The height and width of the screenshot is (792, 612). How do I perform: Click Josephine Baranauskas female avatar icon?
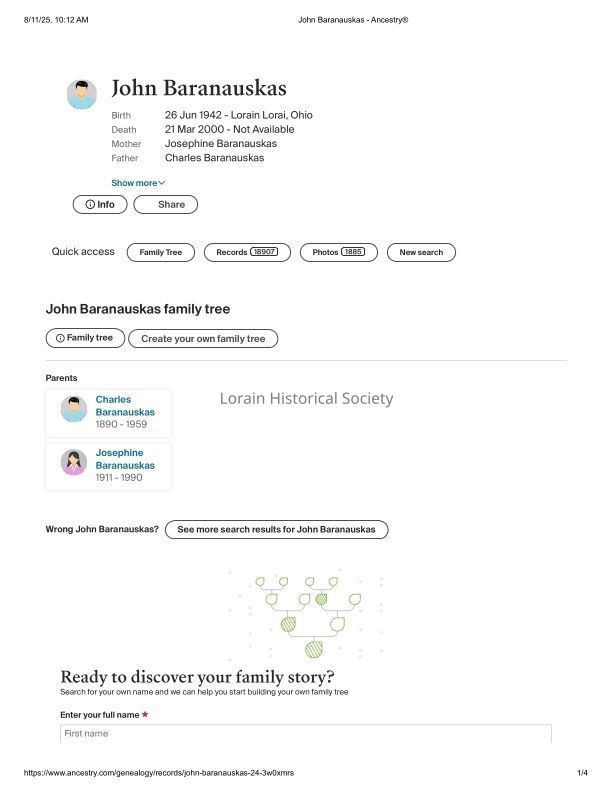pyautogui.click(x=73, y=463)
